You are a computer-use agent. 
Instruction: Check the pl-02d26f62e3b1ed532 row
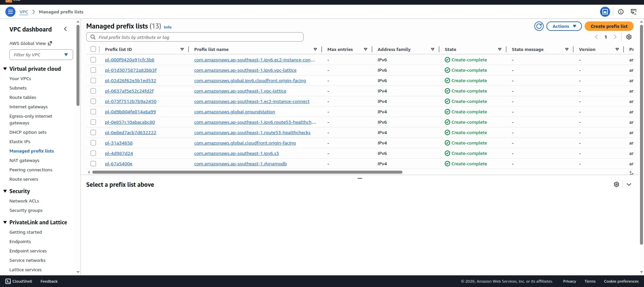click(x=93, y=80)
